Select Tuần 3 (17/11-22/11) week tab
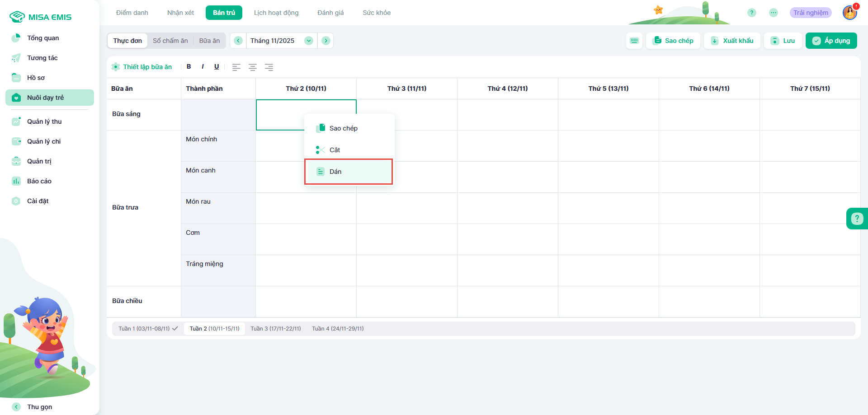 pos(275,329)
